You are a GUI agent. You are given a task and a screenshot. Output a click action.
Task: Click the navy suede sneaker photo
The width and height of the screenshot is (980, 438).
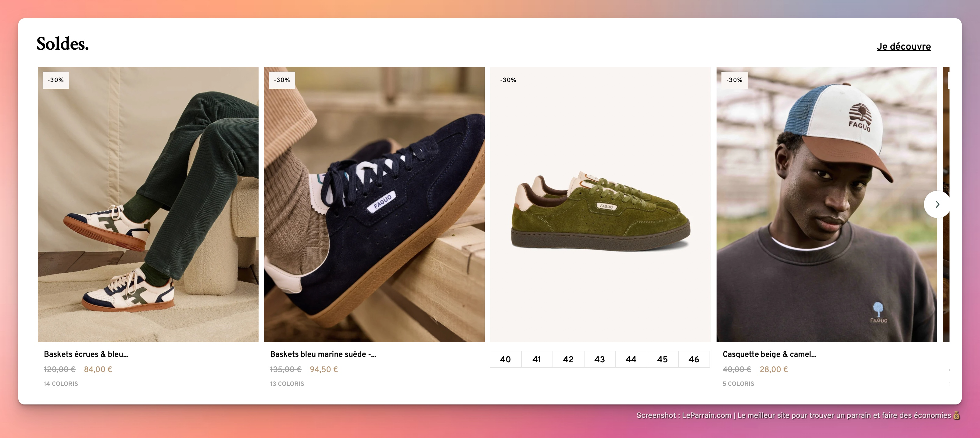click(x=374, y=204)
